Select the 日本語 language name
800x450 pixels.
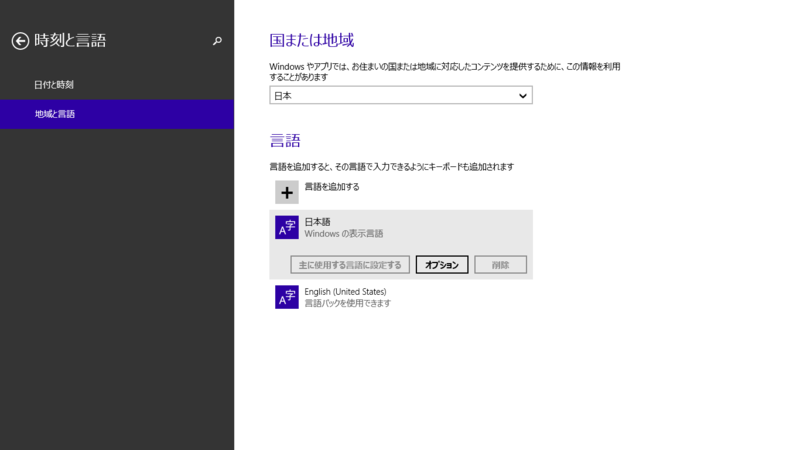point(317,222)
